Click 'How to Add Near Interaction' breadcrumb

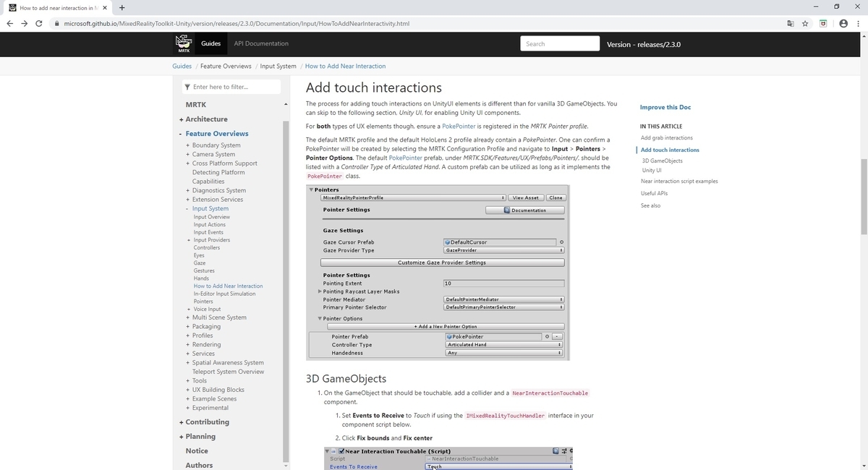[x=345, y=66]
